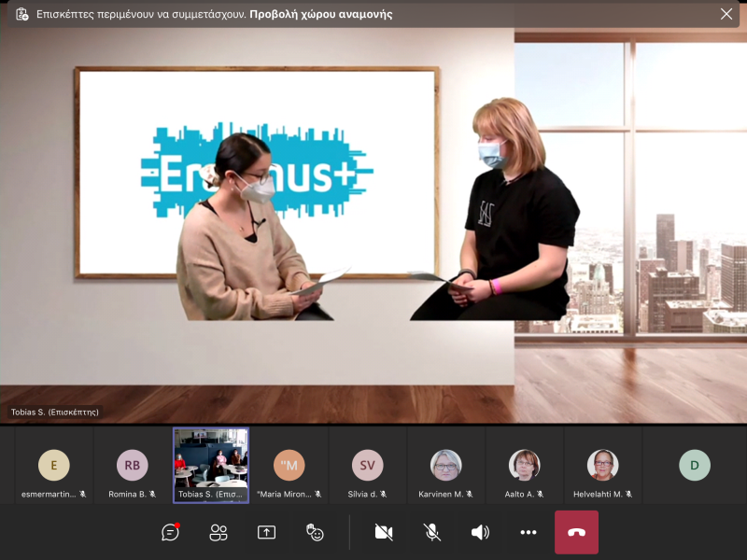Open the meeting chat icon
747x560 pixels.
point(170,532)
